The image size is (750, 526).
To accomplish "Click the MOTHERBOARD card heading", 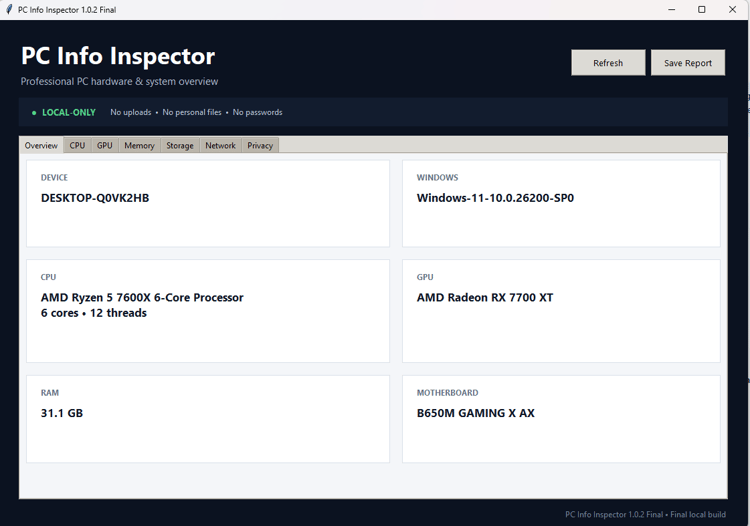I will pyautogui.click(x=447, y=393).
